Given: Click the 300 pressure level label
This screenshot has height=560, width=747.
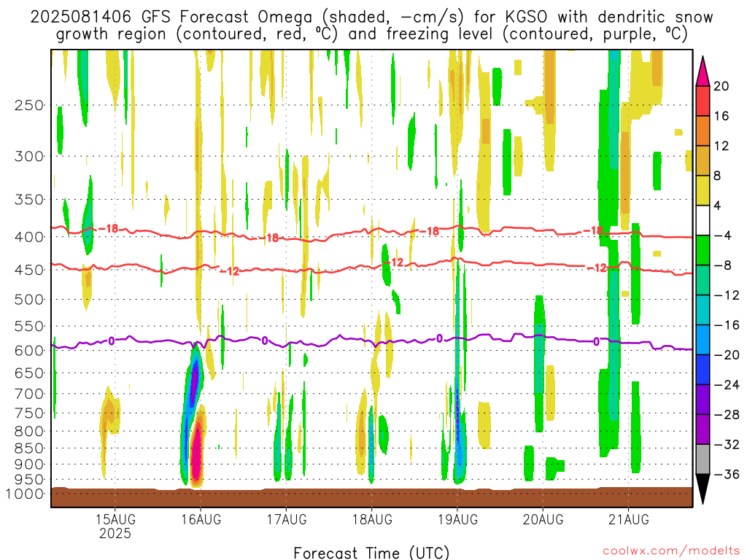Looking at the screenshot, I should (29, 156).
